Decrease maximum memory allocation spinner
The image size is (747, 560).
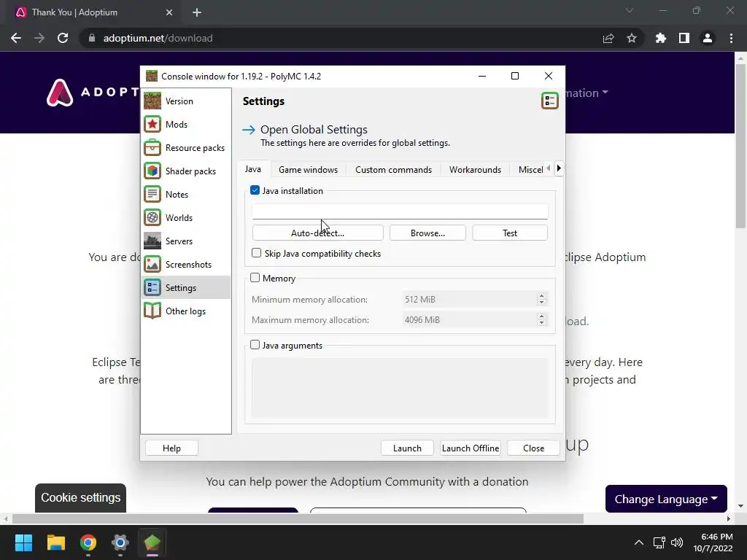[542, 323]
